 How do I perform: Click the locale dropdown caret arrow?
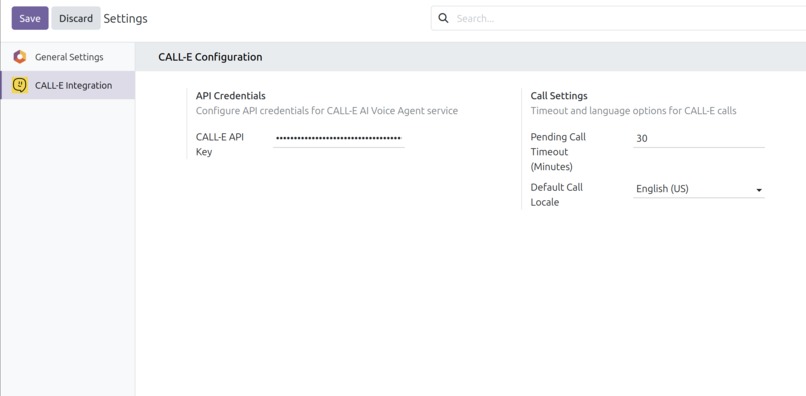click(x=759, y=190)
